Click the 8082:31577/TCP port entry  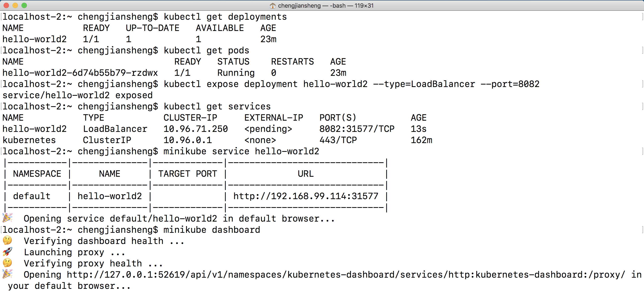pyautogui.click(x=357, y=129)
